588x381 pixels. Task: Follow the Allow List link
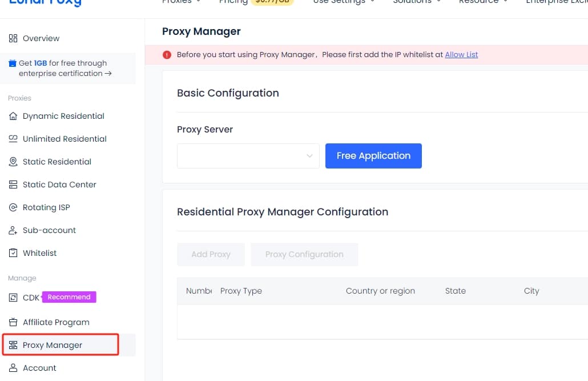(461, 55)
